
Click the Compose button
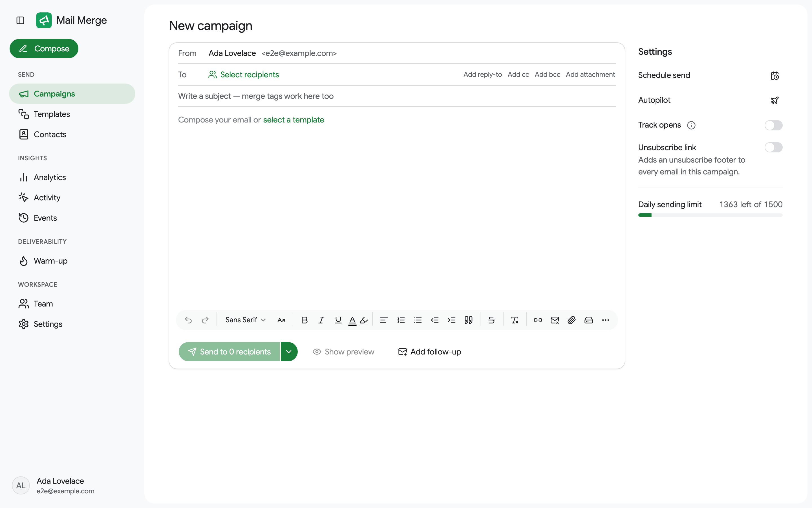point(44,49)
